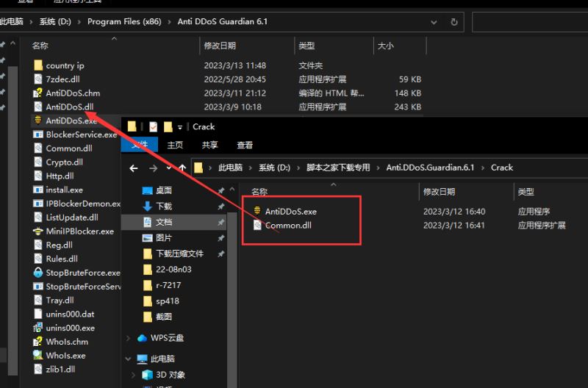Click the unins000.exe uninstaller icon

pos(38,328)
